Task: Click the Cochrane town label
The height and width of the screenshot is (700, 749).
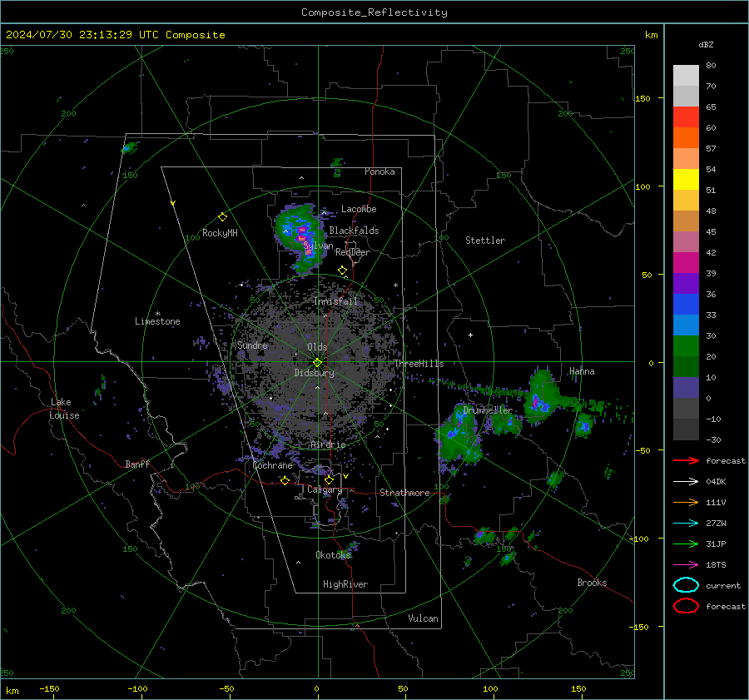Action: point(272,465)
